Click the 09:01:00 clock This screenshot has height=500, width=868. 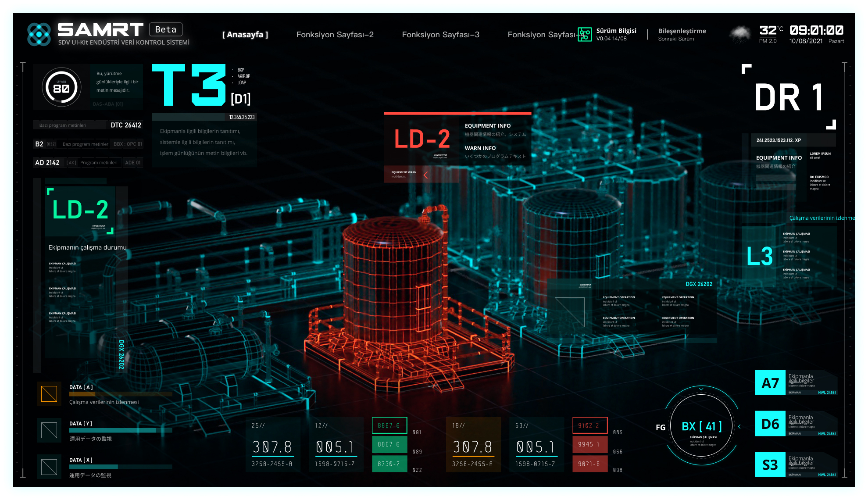(x=816, y=30)
